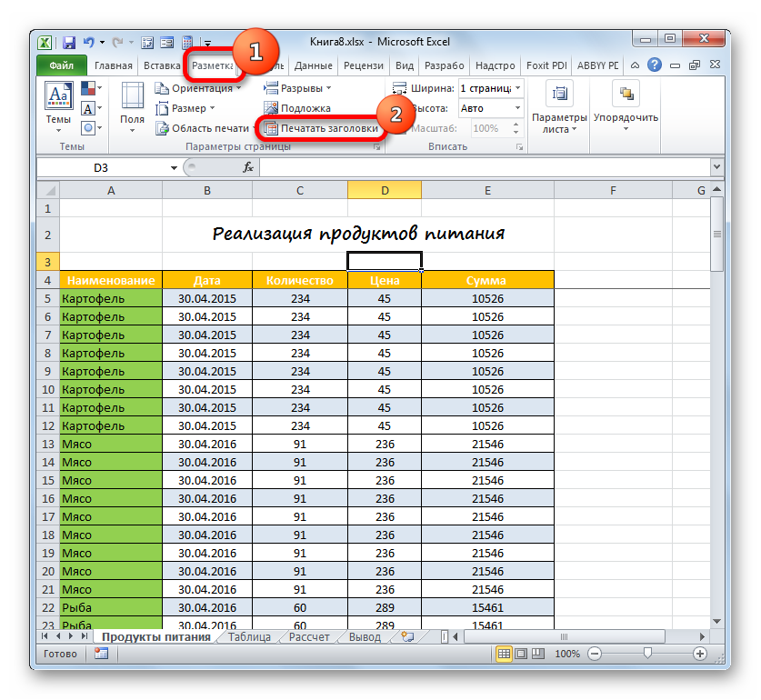The height and width of the screenshot is (700, 761).
Task: Click the Save icon in Quick Access Toolbar
Action: 68,42
